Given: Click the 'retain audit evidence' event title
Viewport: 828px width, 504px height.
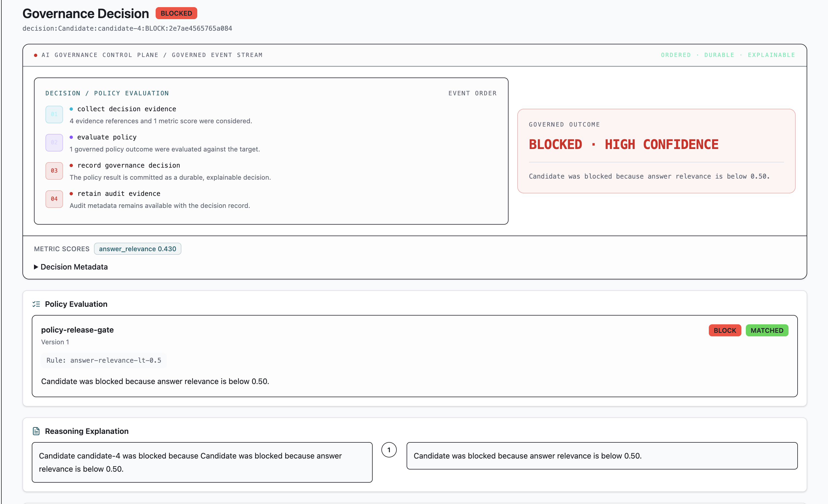Looking at the screenshot, I should click(x=119, y=194).
